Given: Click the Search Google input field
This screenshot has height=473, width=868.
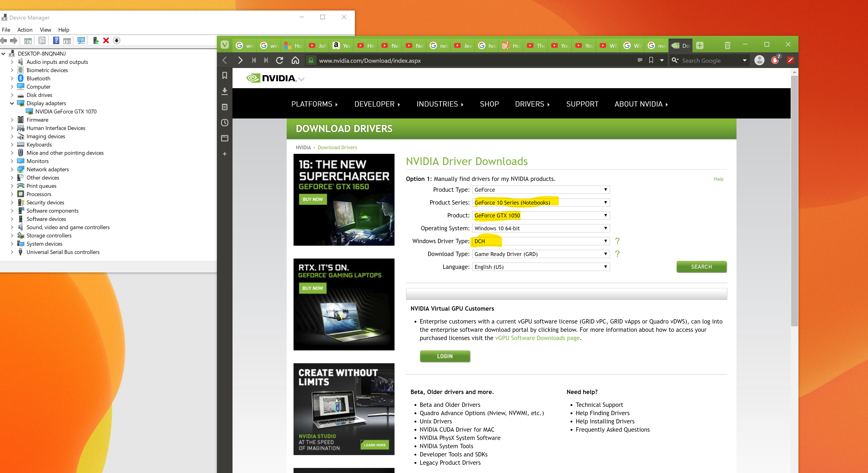Looking at the screenshot, I should (708, 61).
